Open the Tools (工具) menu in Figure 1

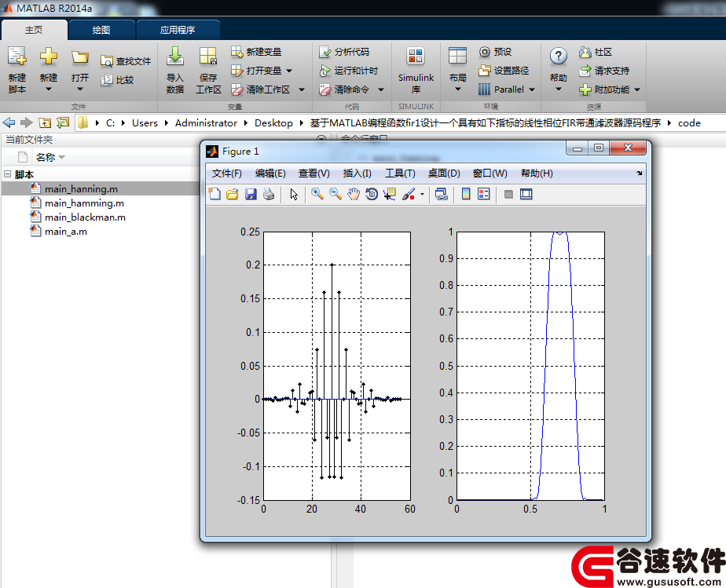[x=400, y=173]
